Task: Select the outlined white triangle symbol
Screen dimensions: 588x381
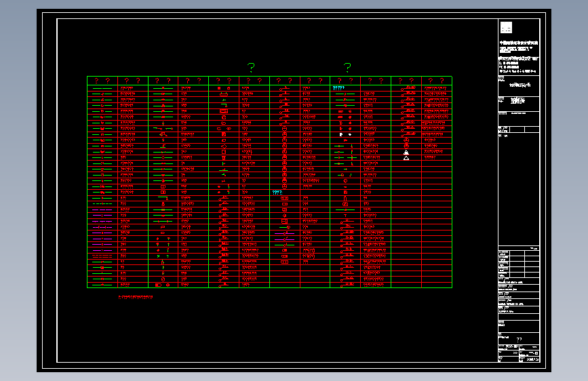Action: (x=406, y=158)
